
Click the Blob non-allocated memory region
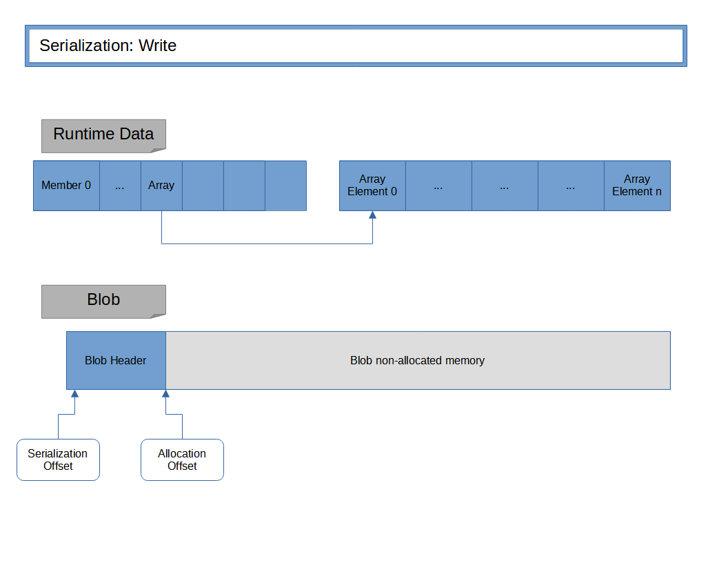coord(418,360)
